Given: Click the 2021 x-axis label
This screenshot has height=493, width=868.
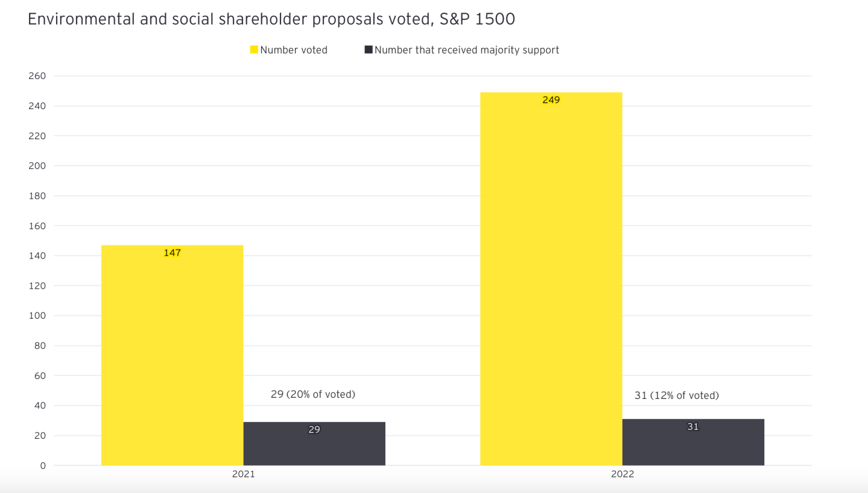Looking at the screenshot, I should [x=243, y=474].
